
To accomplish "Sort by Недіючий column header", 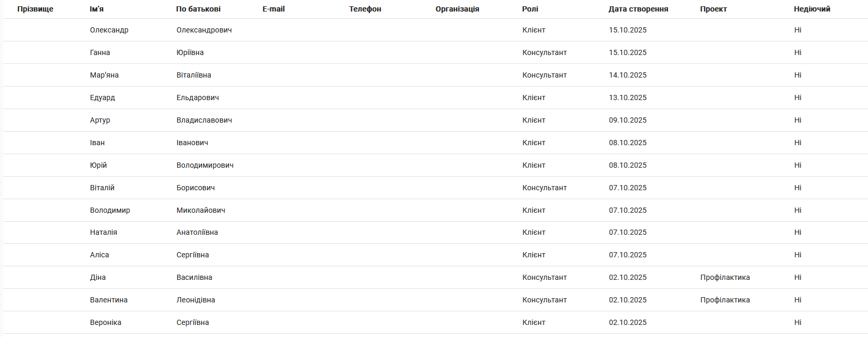I will [x=811, y=9].
